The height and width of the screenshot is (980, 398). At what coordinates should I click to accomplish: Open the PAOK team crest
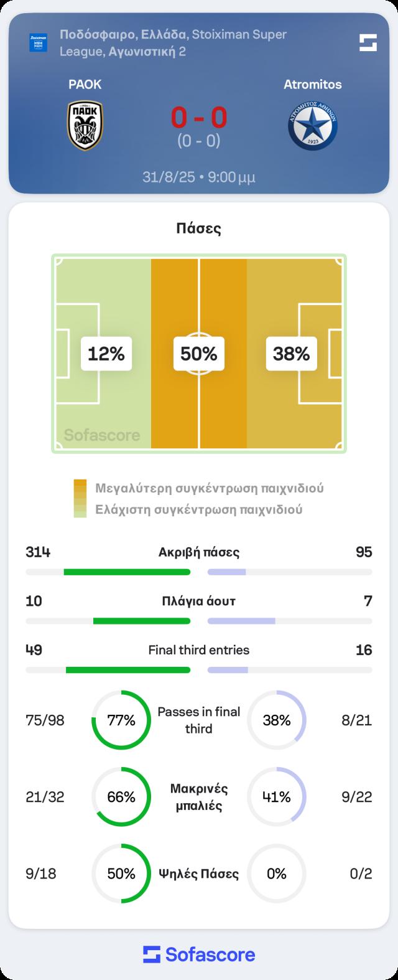pos(85,126)
